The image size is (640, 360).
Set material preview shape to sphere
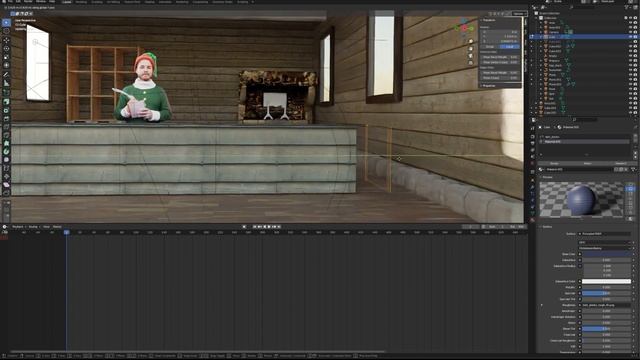[631, 189]
